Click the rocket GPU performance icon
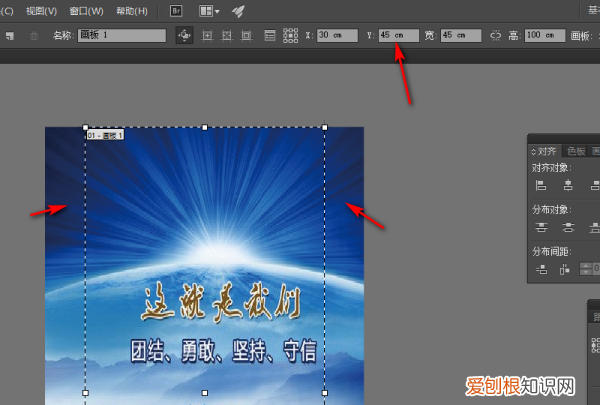Viewport: 600px width, 405px height. (238, 11)
